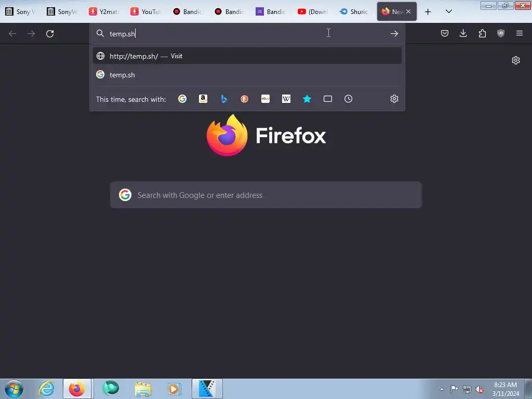This screenshot has width=532, height=399.
Task: Select the http://temp.sh/ Visit suggestion
Action: [x=247, y=56]
